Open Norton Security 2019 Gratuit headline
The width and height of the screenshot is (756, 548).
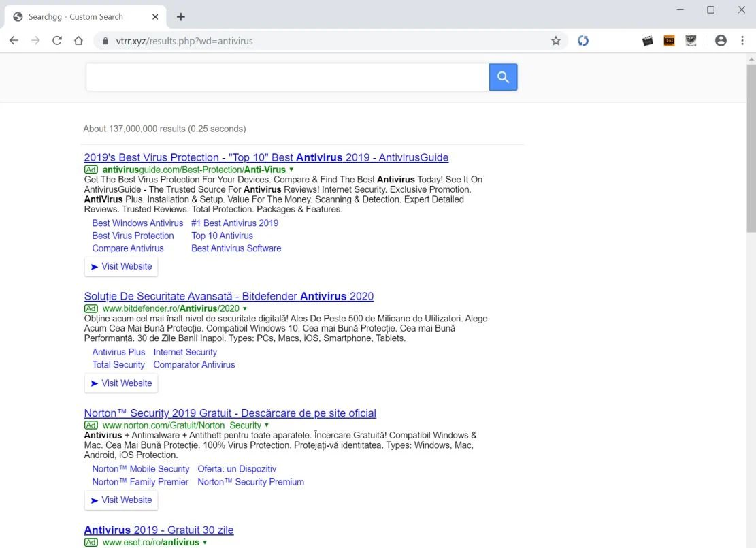(230, 413)
